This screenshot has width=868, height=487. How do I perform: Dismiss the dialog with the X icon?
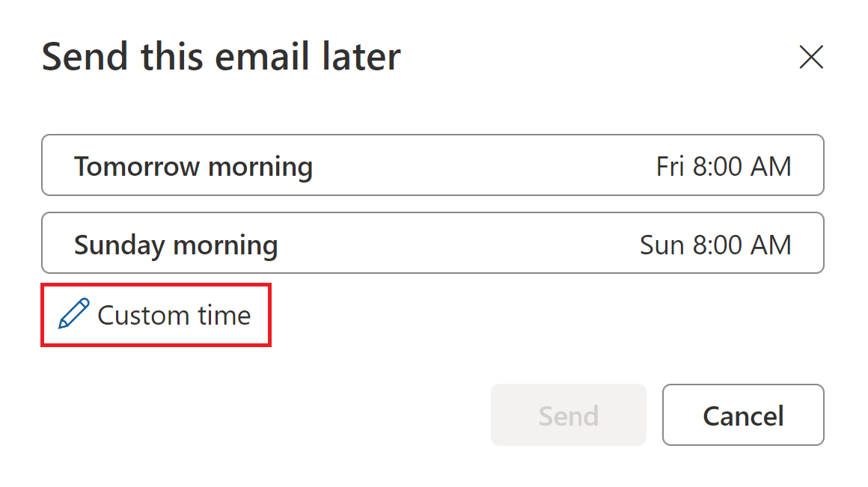point(811,57)
